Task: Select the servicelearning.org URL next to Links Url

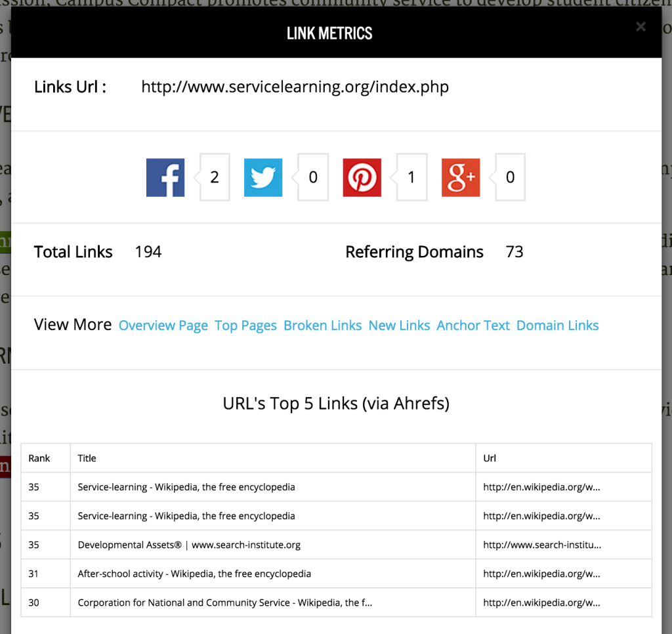Action: click(295, 86)
